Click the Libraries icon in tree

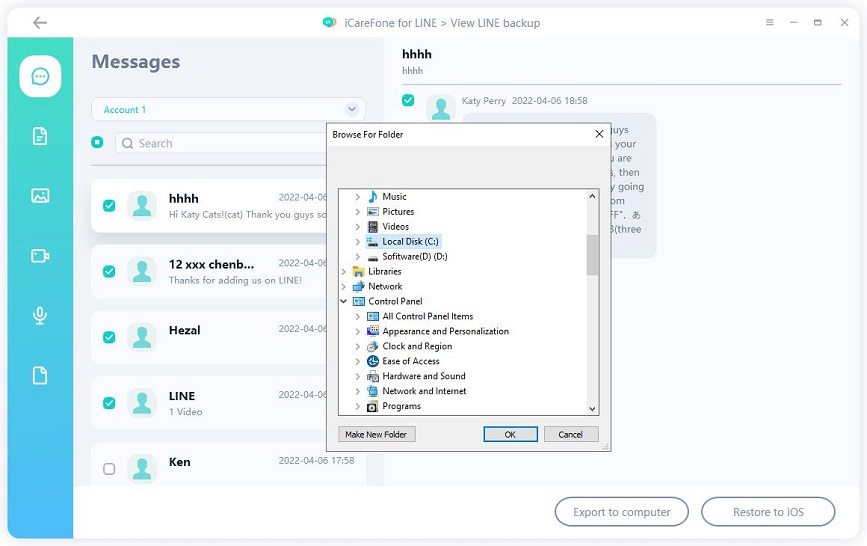tap(359, 271)
